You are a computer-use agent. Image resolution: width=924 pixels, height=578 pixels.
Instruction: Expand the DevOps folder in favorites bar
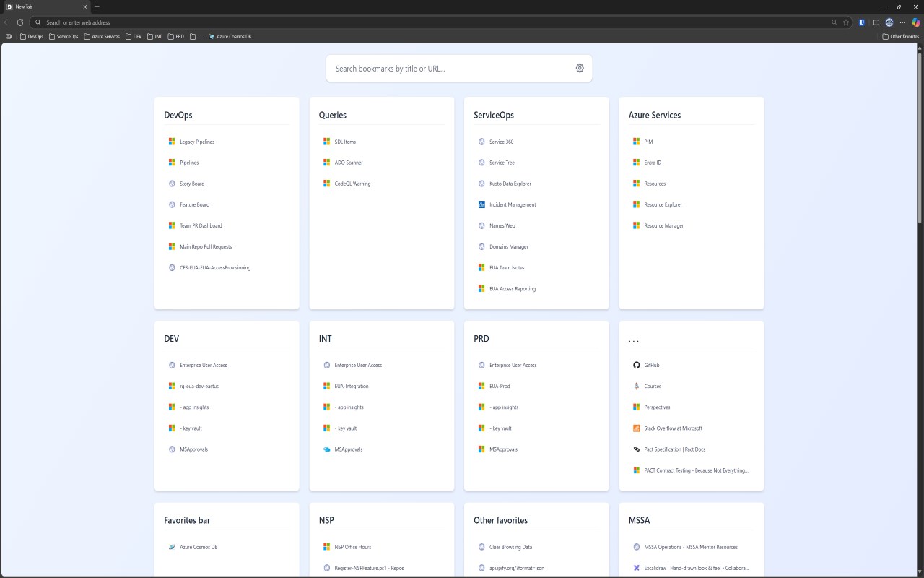coord(32,36)
